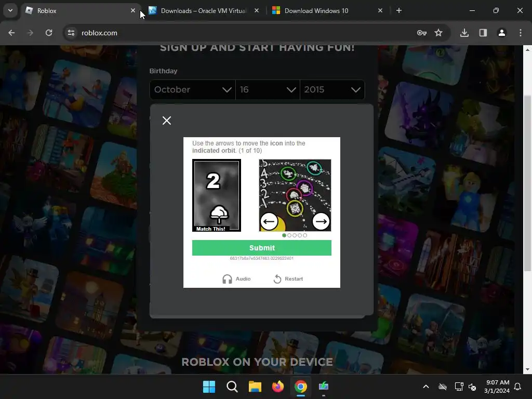The width and height of the screenshot is (532, 399).
Task: Open the Chrome three-dot menu
Action: 521,33
